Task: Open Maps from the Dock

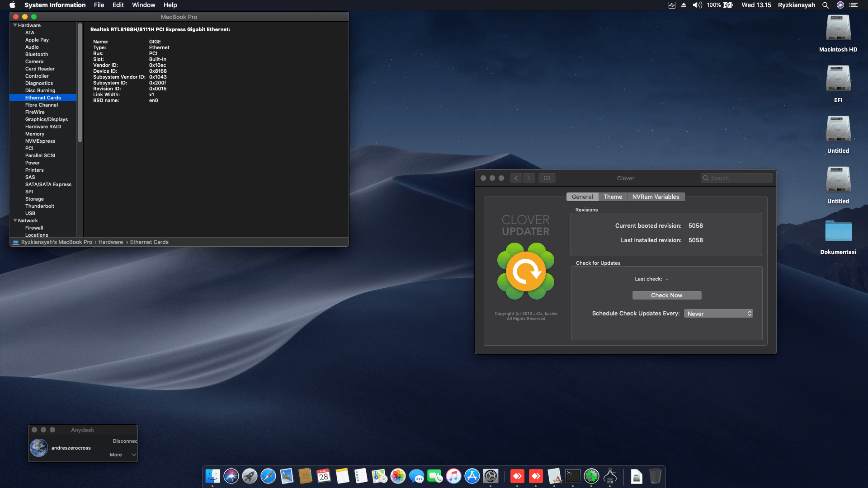Action: 379,476
